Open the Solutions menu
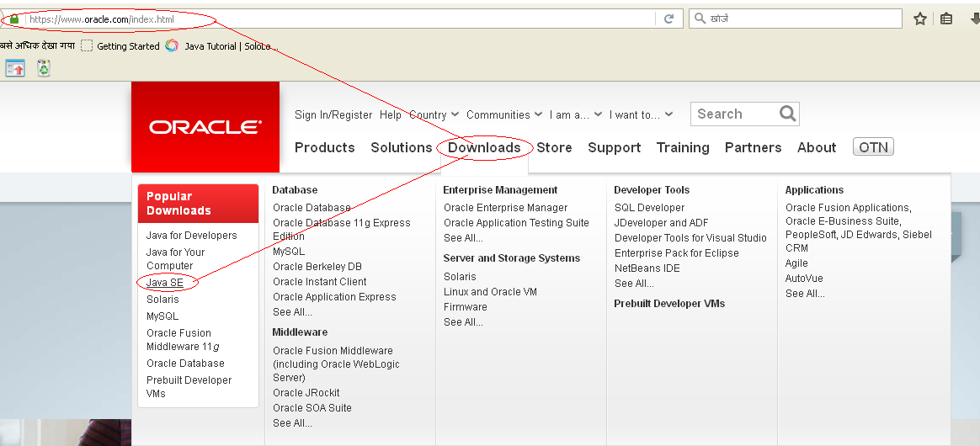 tap(402, 147)
